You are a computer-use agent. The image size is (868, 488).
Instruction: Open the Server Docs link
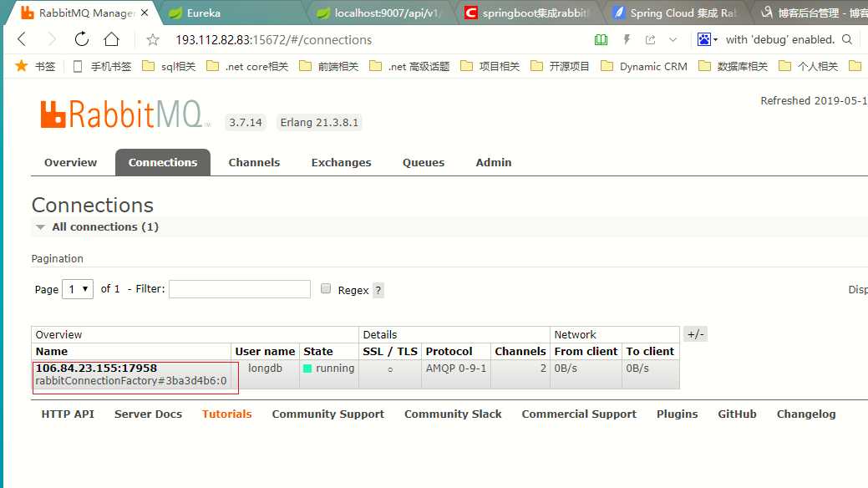[x=148, y=414]
